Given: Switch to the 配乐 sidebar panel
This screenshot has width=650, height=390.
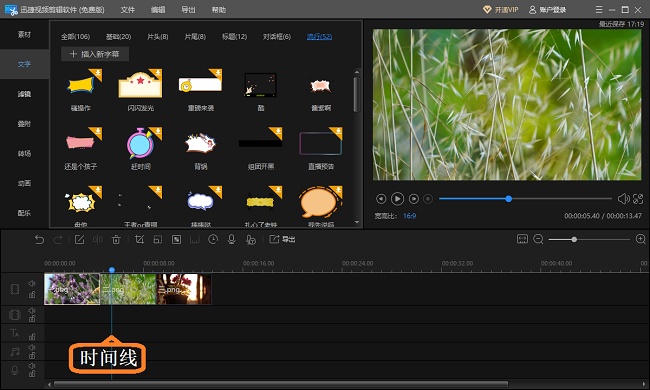Looking at the screenshot, I should tap(24, 213).
